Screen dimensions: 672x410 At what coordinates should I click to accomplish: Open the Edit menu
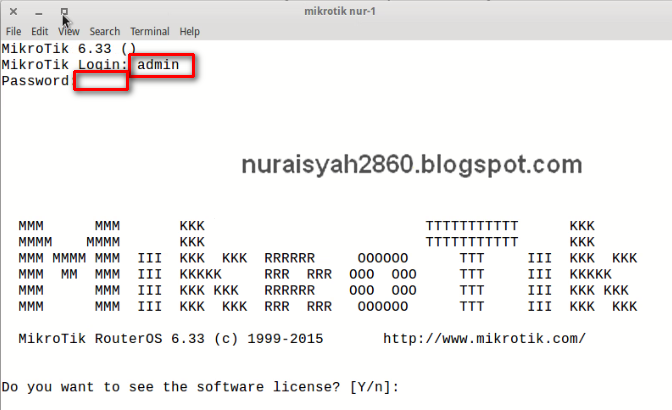pyautogui.click(x=39, y=31)
